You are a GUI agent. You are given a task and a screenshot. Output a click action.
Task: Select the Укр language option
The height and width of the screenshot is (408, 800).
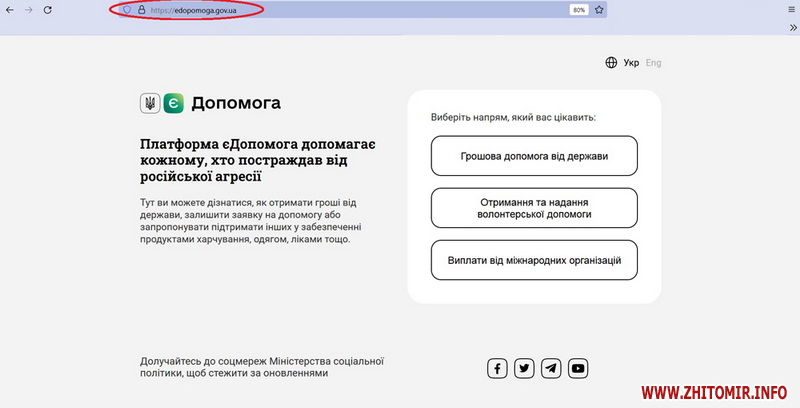[x=631, y=63]
